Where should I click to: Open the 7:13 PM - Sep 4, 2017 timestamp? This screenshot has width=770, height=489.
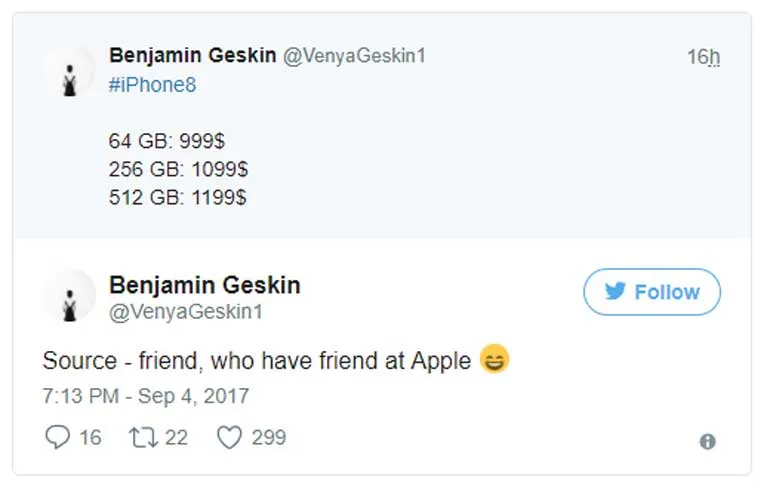tap(145, 395)
